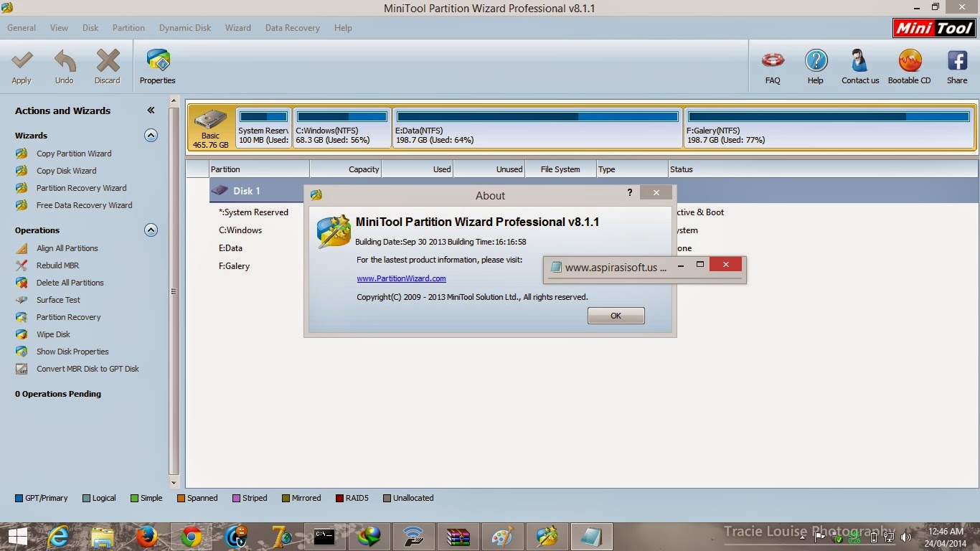980x551 pixels.
Task: Choose the Rebuild MBR operation
Action: click(57, 265)
